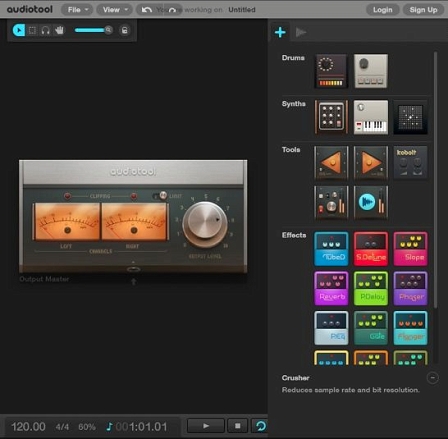
Task: Switch to the plus devices tab
Action: [x=280, y=32]
